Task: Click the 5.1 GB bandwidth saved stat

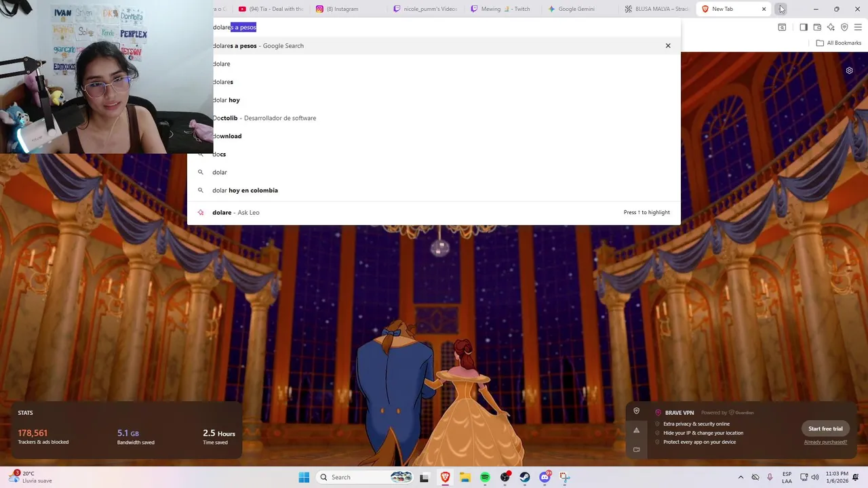Action: [136, 436]
